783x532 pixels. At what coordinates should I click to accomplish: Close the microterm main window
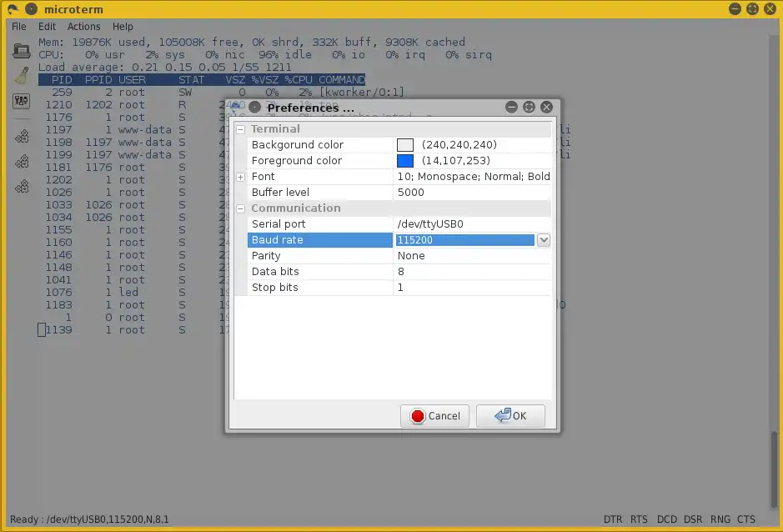[770, 8]
